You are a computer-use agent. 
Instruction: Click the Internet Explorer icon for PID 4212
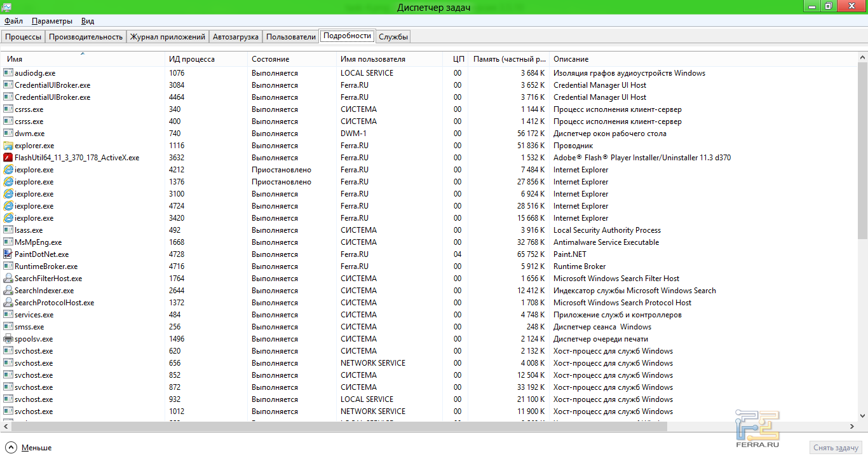8,170
